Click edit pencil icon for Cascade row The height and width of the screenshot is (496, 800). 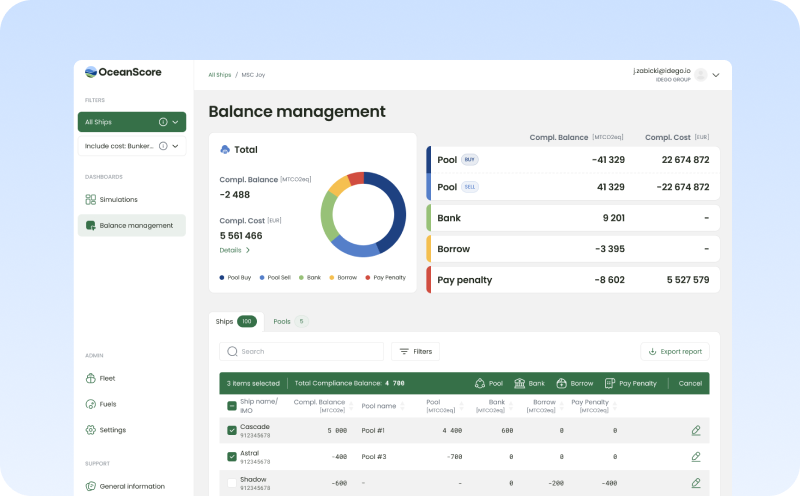(696, 430)
